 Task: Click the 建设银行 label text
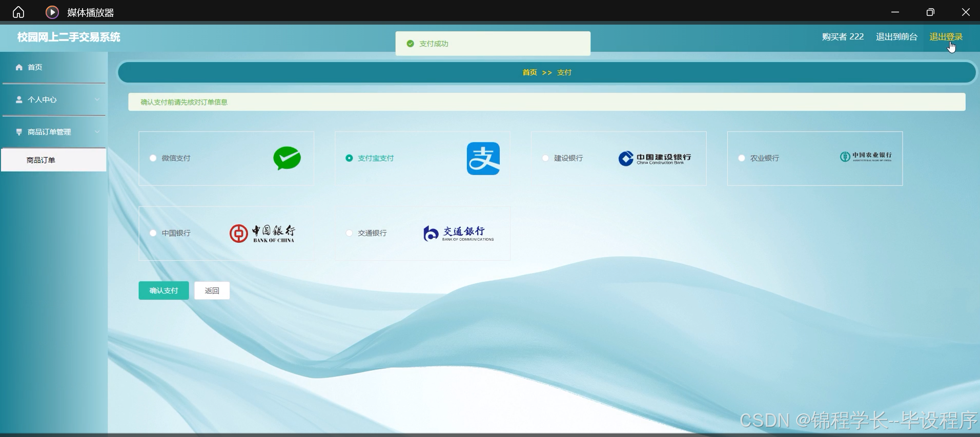click(x=568, y=158)
